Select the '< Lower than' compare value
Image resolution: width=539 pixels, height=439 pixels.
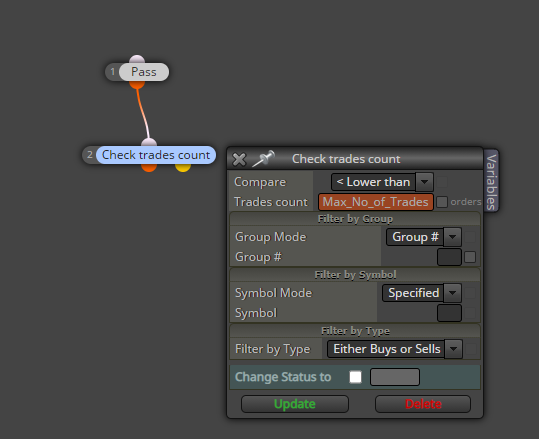click(x=373, y=182)
